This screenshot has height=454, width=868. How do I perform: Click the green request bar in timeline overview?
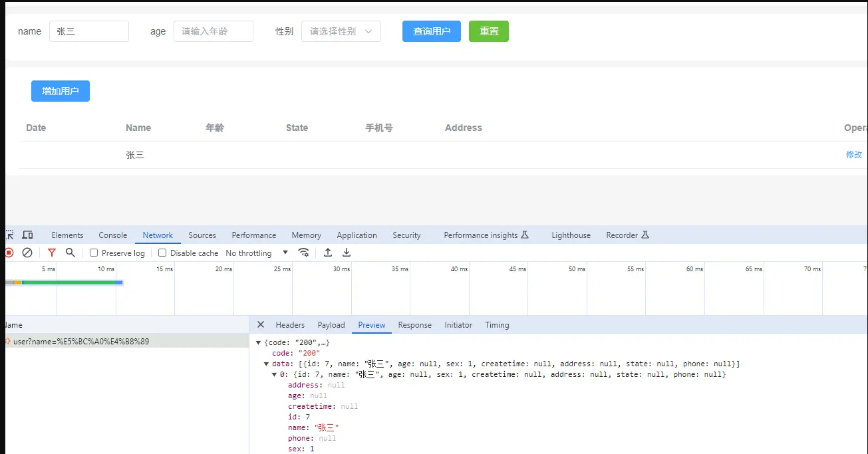coord(69,283)
